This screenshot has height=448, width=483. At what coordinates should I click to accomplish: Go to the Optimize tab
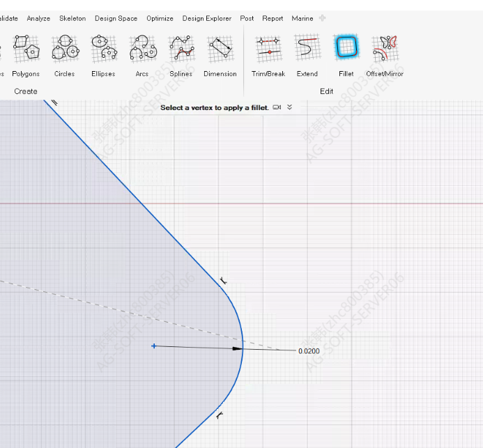point(160,19)
